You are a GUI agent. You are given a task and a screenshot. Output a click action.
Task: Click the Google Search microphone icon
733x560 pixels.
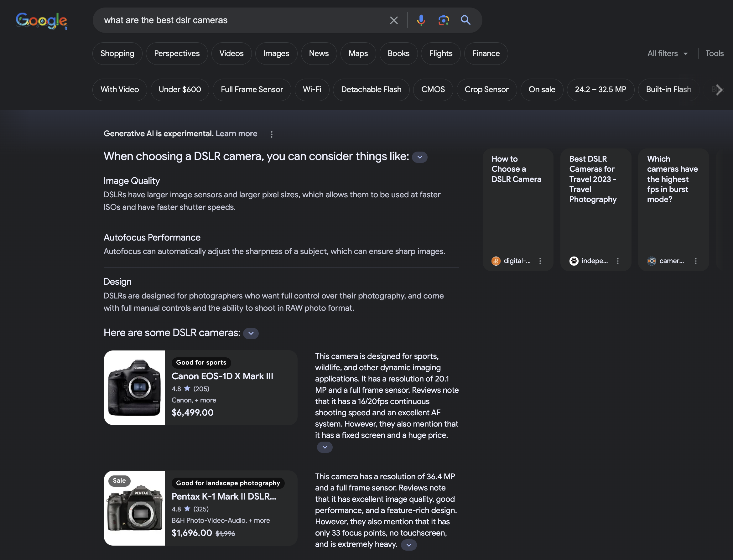click(421, 20)
